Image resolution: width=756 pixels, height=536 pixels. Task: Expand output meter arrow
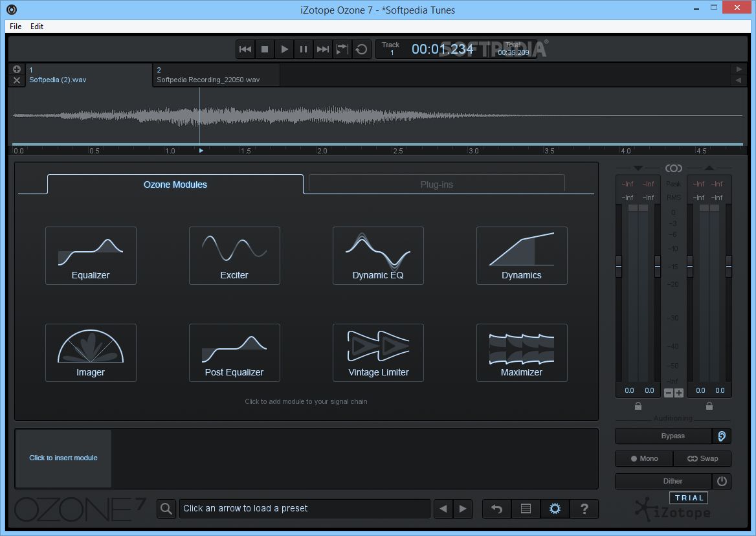coord(709,168)
